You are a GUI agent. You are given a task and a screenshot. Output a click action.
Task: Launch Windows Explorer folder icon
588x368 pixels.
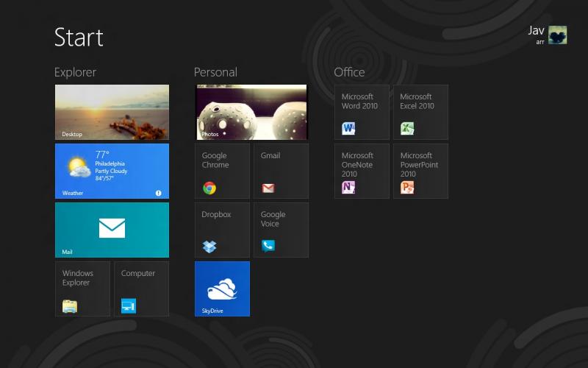click(x=70, y=306)
